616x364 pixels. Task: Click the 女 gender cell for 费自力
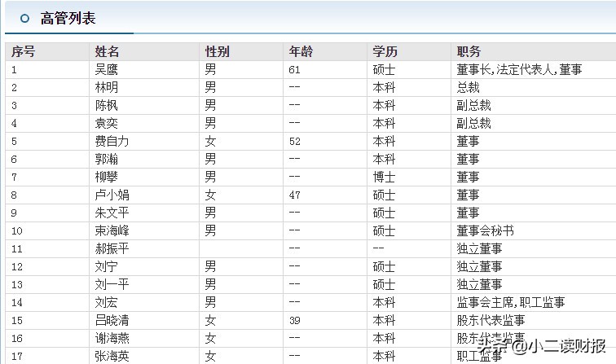tap(210, 141)
